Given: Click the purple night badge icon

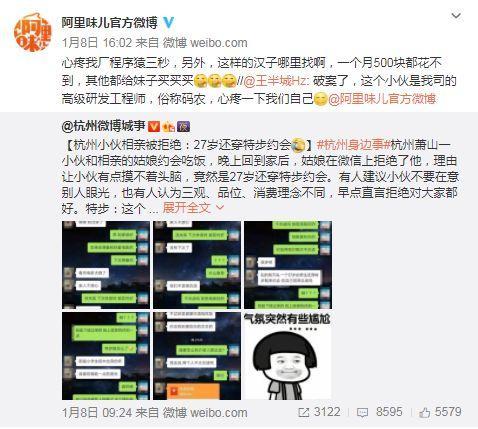Looking at the screenshot, I should (184, 127).
